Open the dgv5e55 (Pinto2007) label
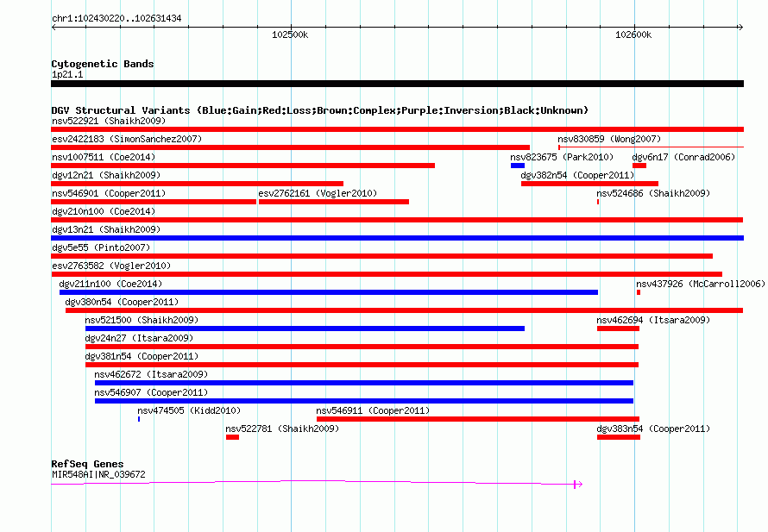The image size is (768, 532). [101, 247]
